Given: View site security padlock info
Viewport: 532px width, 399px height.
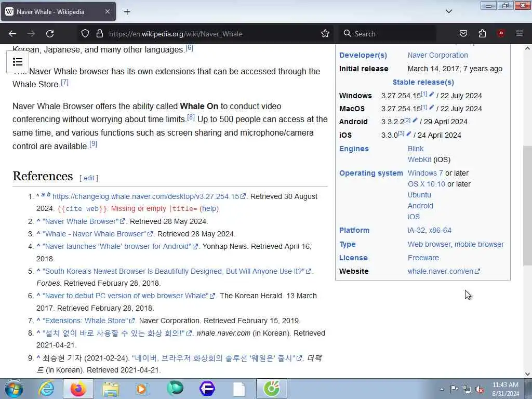Looking at the screenshot, I should (x=99, y=33).
